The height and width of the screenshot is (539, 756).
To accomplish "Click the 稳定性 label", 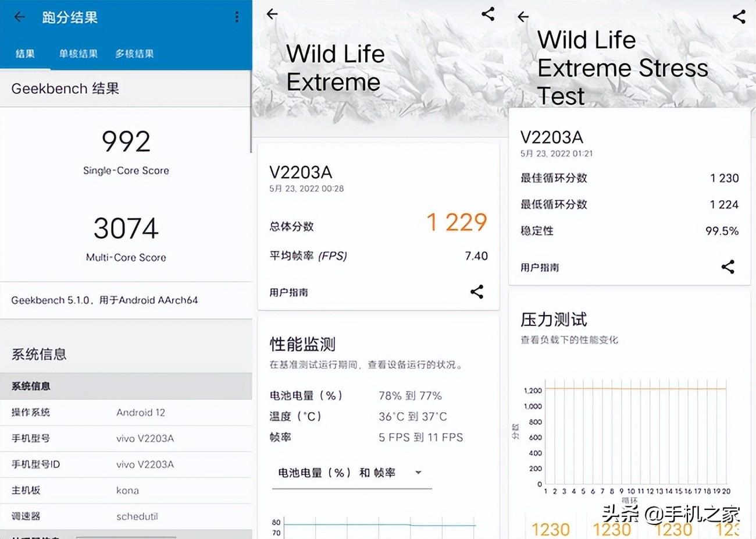I will tap(537, 231).
